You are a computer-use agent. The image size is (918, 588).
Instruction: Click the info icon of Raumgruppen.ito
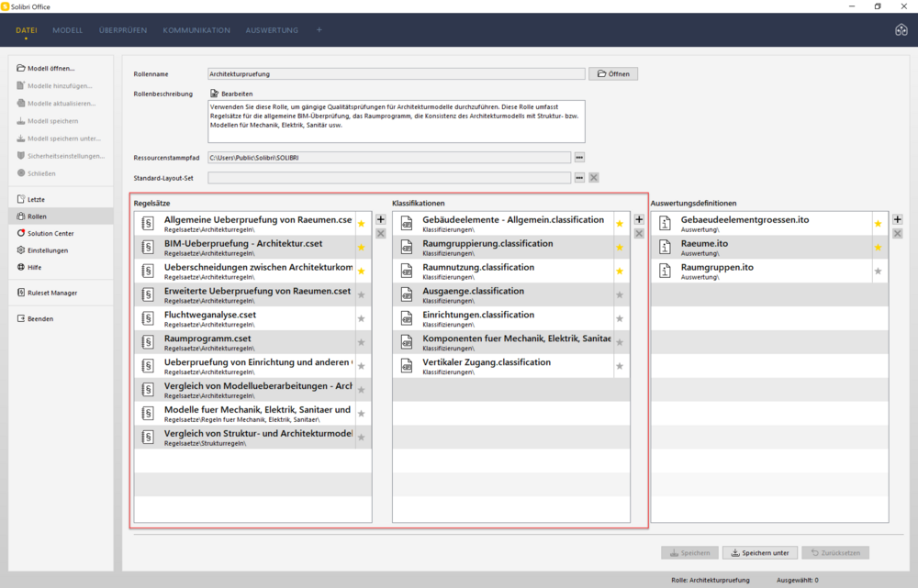click(665, 271)
